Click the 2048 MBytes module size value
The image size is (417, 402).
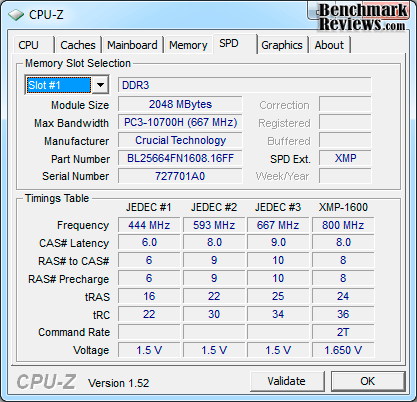180,104
